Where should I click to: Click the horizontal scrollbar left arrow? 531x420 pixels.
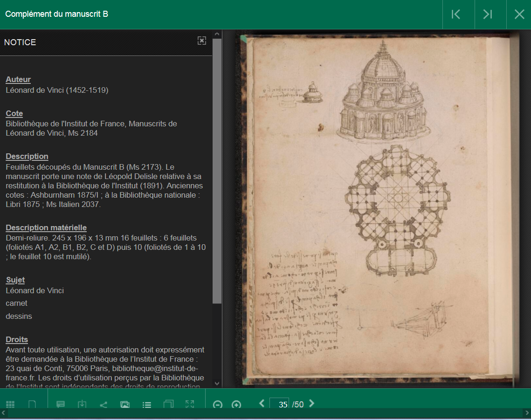tap(3, 413)
